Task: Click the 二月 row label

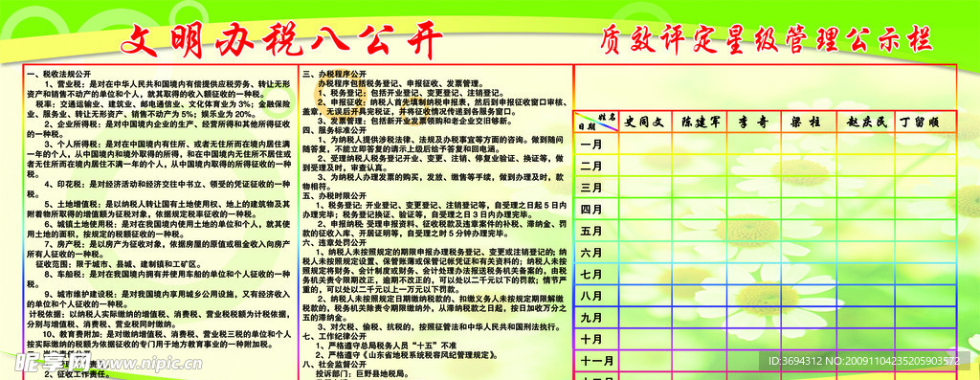Action: click(590, 167)
